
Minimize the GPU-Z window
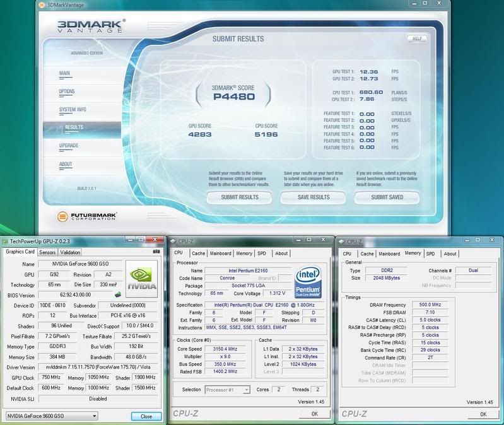coord(129,240)
